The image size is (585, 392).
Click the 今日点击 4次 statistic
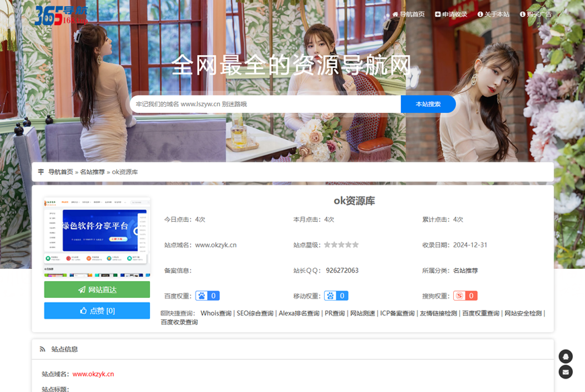(x=185, y=219)
